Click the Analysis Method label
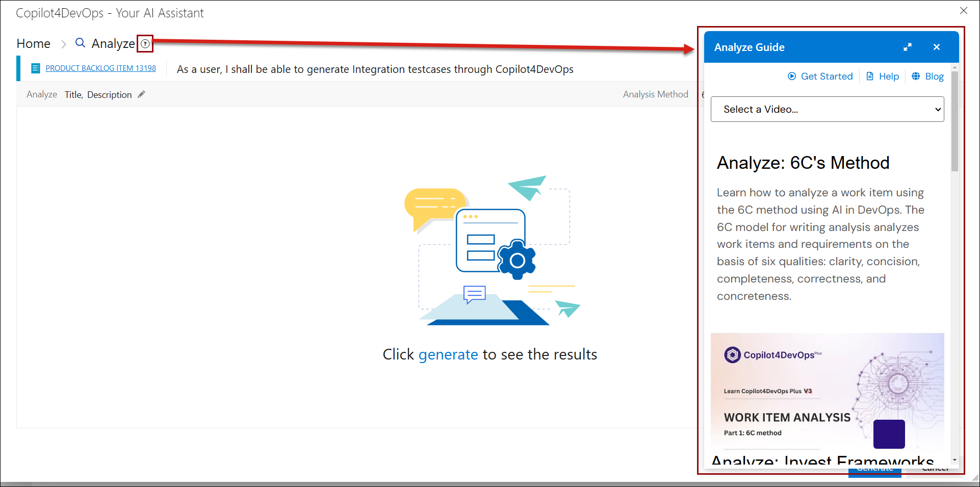The height and width of the screenshot is (487, 980). (655, 94)
